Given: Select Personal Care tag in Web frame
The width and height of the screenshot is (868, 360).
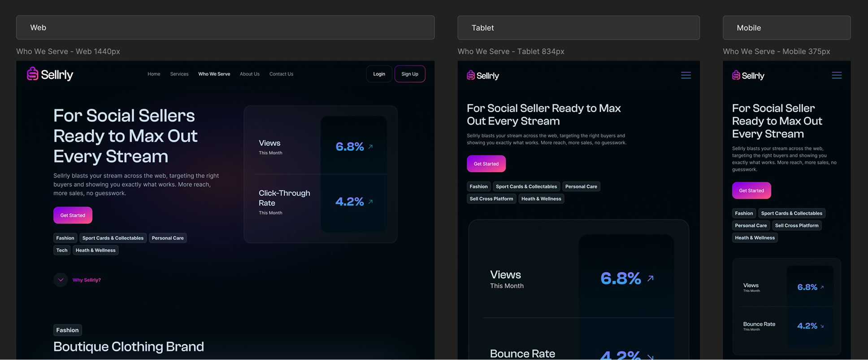Looking at the screenshot, I should pos(168,238).
